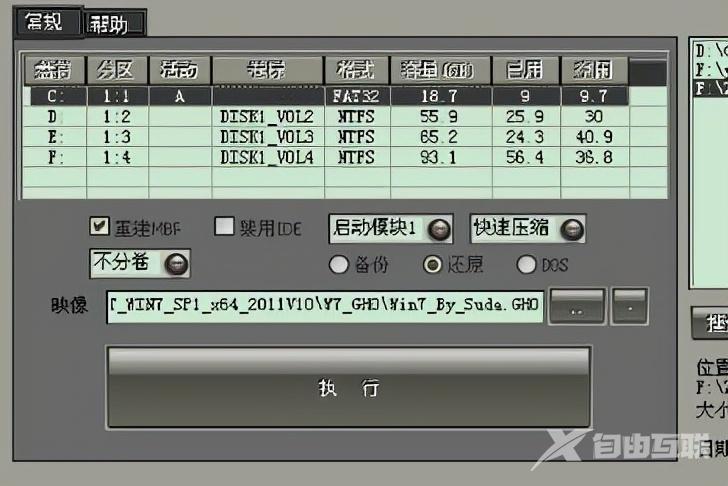The height and width of the screenshot is (486, 728).
Task: Select the F: DISK1_VOL4 partition row
Action: (x=325, y=157)
